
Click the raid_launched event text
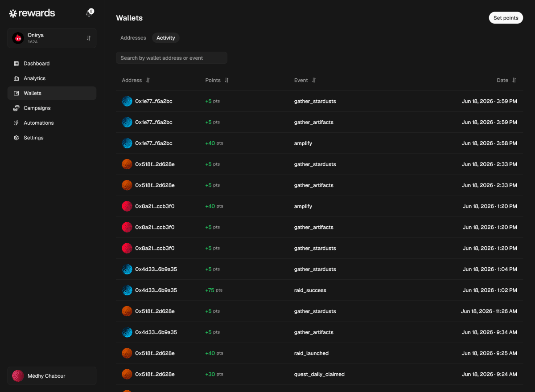311,353
